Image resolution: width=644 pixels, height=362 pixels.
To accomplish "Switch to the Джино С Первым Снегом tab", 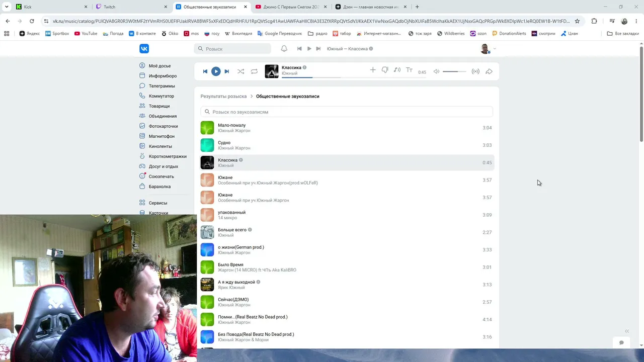I will (291, 7).
